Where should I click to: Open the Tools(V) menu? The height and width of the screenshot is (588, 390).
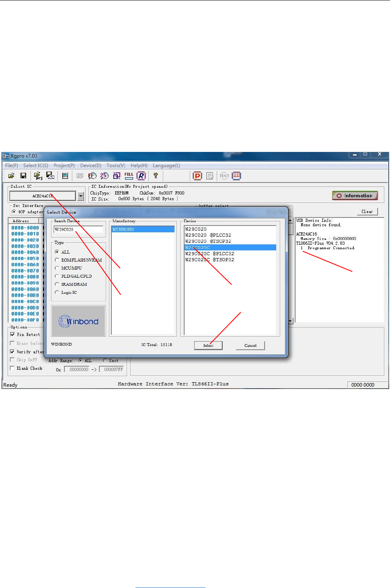[x=116, y=166]
